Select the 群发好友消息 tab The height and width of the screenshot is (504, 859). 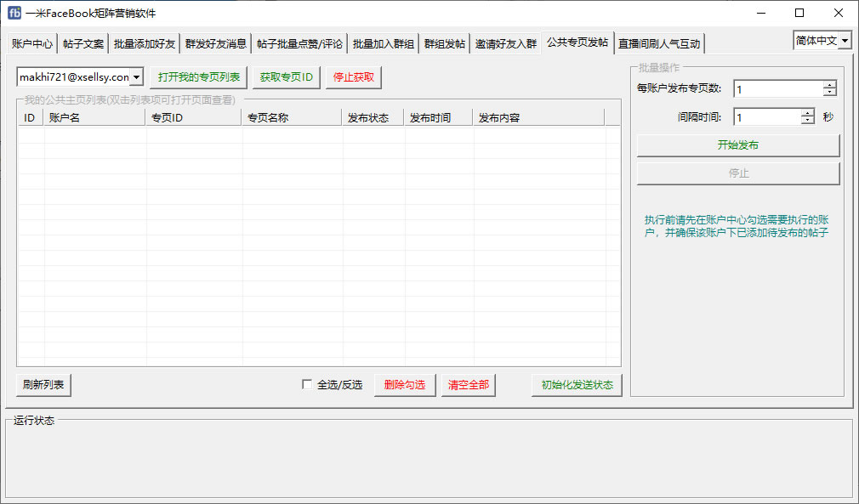216,44
